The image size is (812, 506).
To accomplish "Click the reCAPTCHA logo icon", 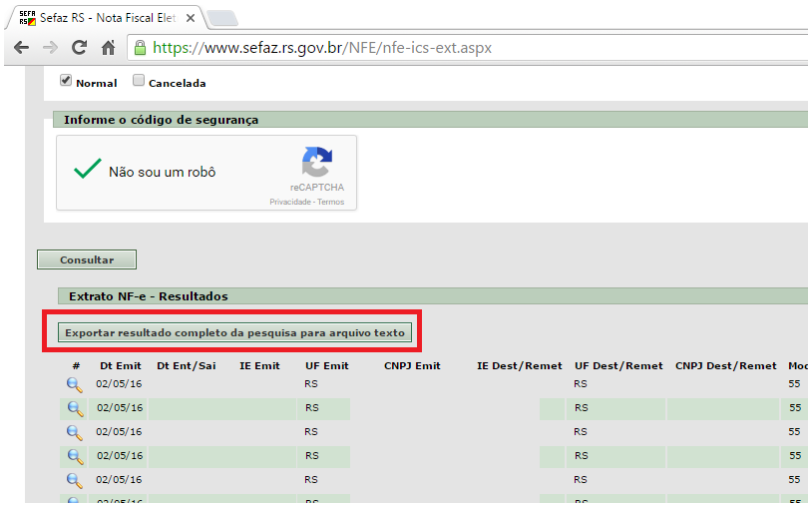I will tap(317, 162).
